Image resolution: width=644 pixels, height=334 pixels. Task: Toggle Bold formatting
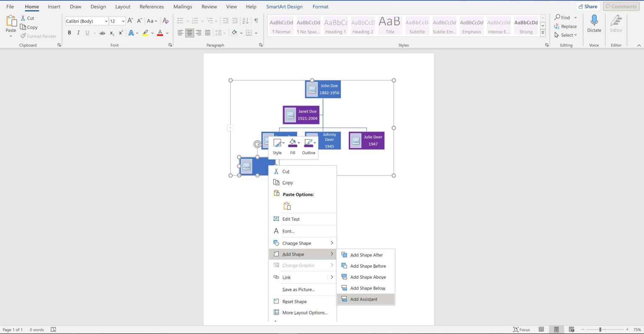pos(70,33)
